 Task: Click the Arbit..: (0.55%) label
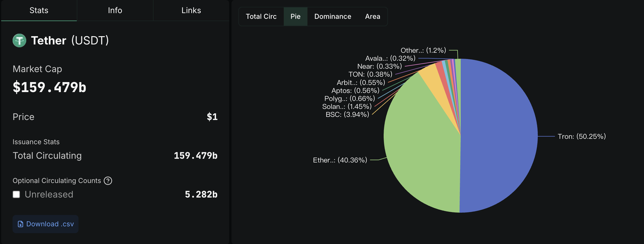pyautogui.click(x=361, y=82)
